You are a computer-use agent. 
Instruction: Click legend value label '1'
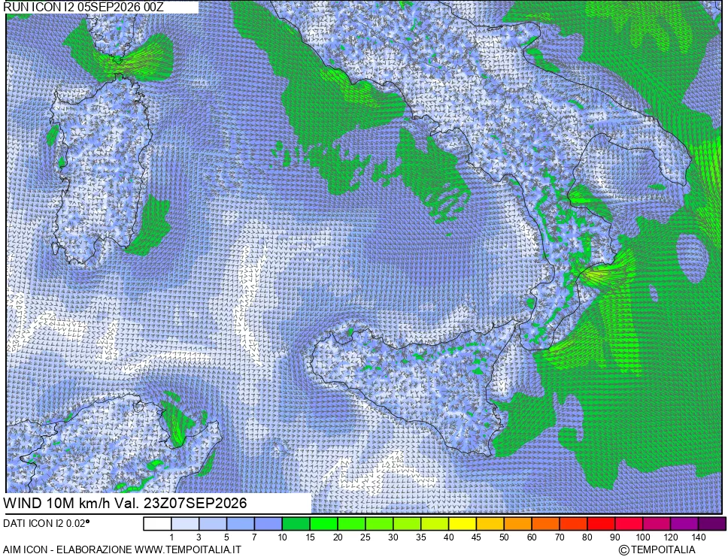pyautogui.click(x=171, y=537)
